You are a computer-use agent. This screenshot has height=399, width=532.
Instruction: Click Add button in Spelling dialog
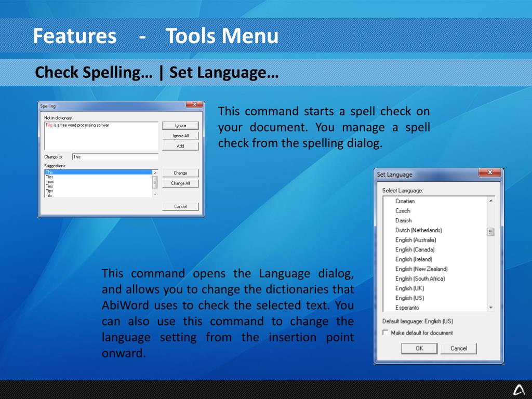pyautogui.click(x=180, y=146)
